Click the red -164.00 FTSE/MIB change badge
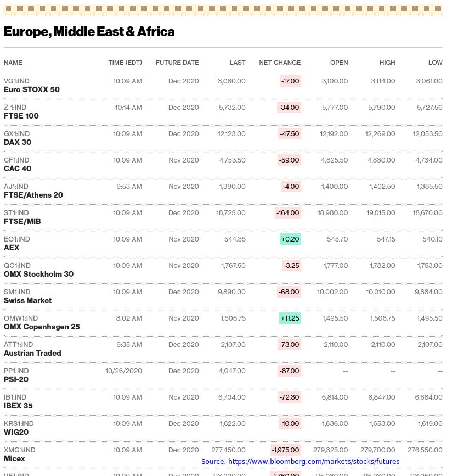The image size is (452, 476). point(288,213)
